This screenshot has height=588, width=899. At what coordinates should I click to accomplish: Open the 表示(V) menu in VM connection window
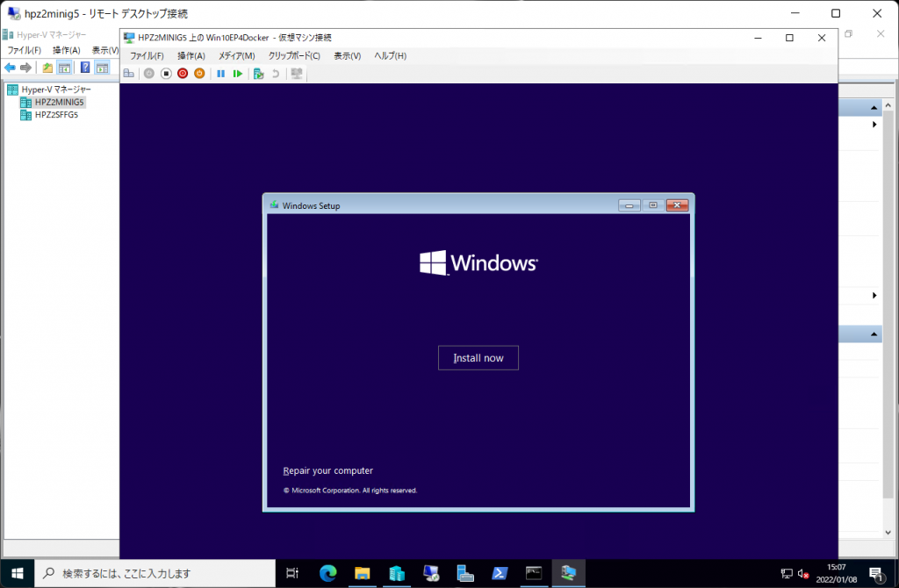pos(348,55)
